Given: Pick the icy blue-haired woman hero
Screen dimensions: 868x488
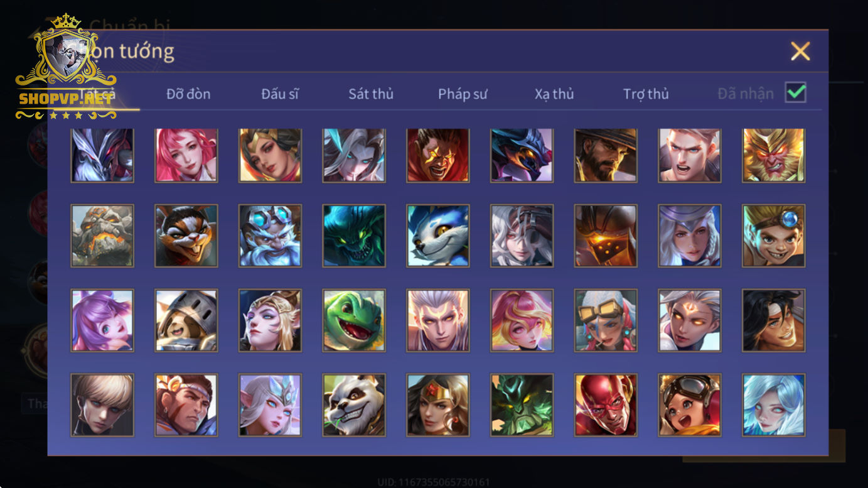Looking at the screenshot, I should click(x=774, y=405).
